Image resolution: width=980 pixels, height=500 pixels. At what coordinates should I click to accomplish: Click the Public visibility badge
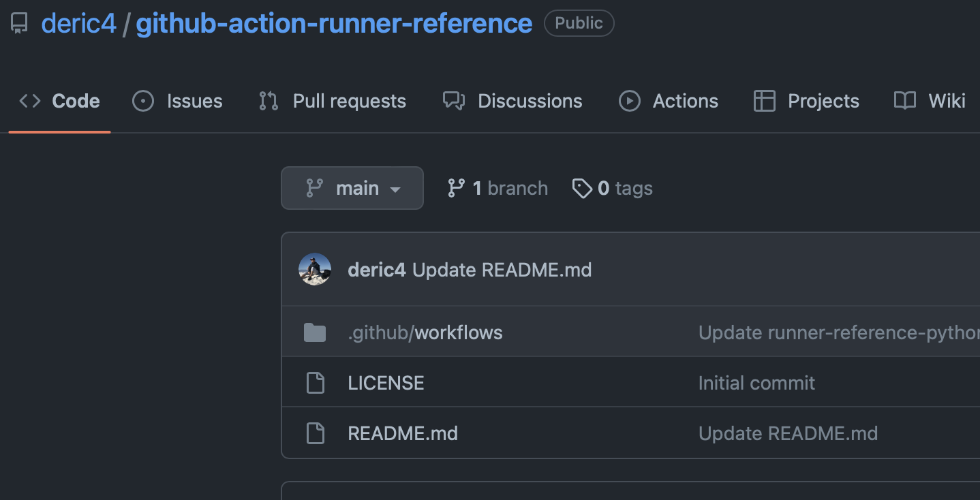click(579, 23)
